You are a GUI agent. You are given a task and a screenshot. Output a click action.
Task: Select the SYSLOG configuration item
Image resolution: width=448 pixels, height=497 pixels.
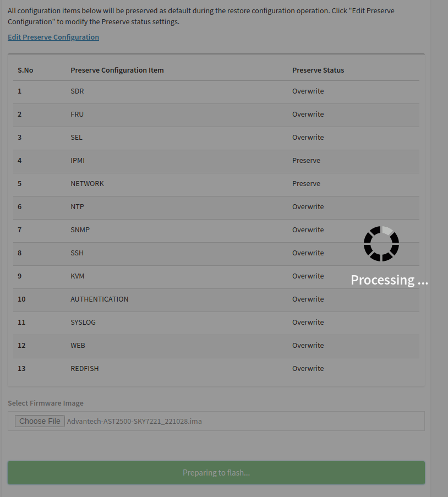83,323
